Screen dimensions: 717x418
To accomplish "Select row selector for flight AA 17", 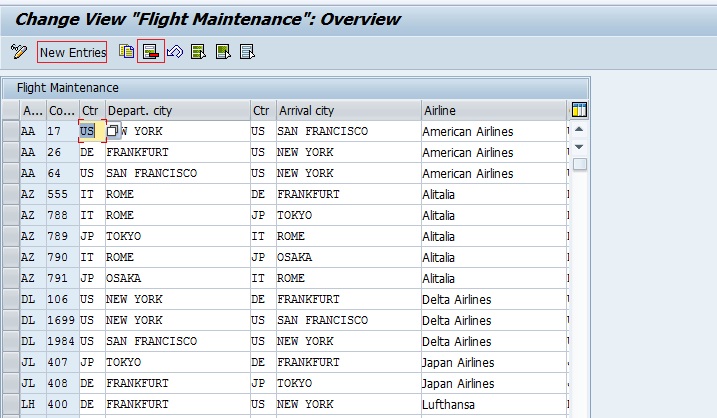I will 10,131.
